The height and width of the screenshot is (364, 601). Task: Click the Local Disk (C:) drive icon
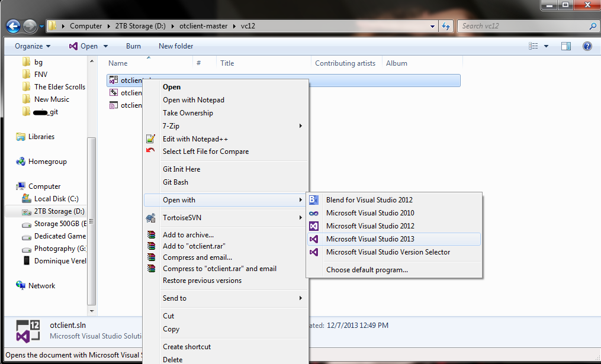(27, 198)
